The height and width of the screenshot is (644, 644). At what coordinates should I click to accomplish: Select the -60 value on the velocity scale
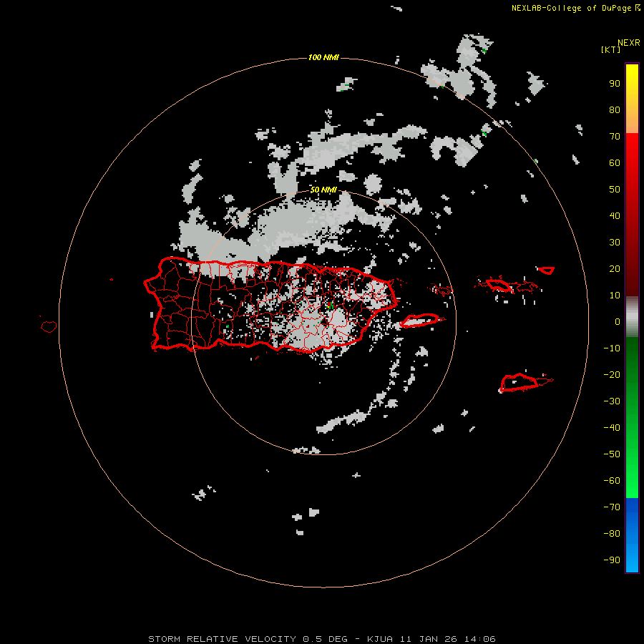(x=612, y=481)
